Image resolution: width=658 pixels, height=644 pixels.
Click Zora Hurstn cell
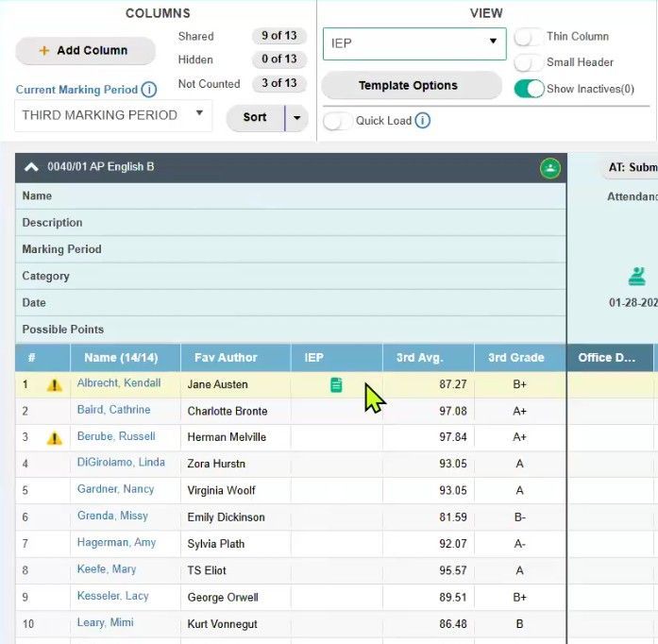click(235, 464)
